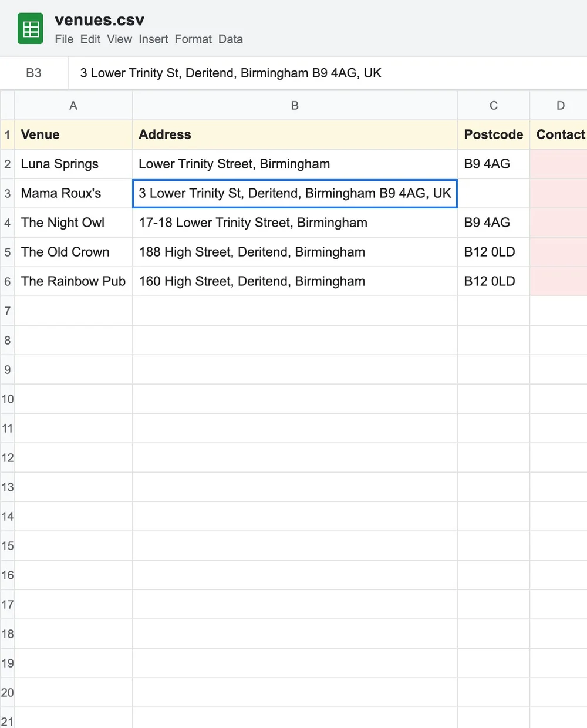
Task: Select row 20 header
Action: pos(7,693)
